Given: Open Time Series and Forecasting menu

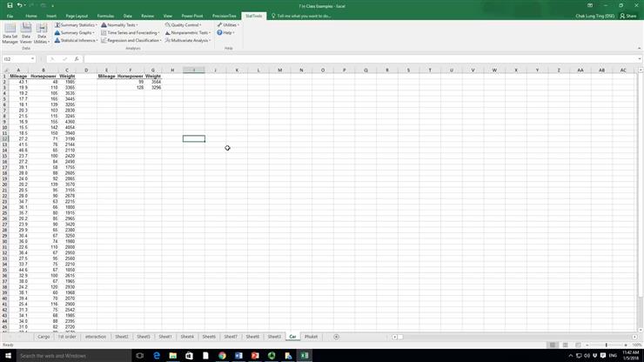Looking at the screenshot, I should click(131, 33).
